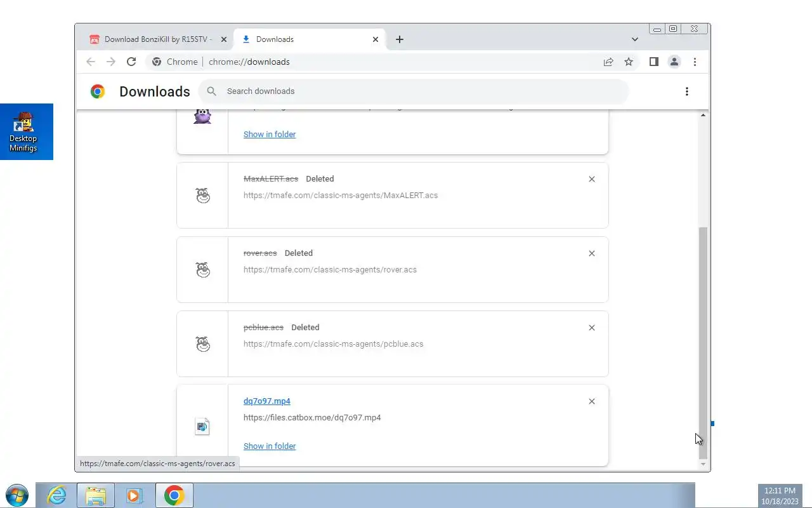The width and height of the screenshot is (812, 508).
Task: Open the tab search chevron
Action: (634, 39)
